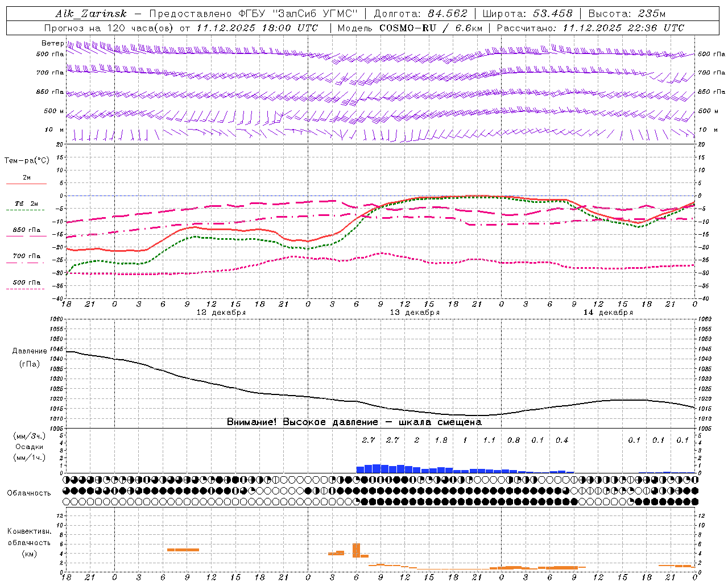Image resolution: width=728 pixels, height=582 pixels.
Task: Click the 1.8 precipitation amount value
Action: (441, 440)
